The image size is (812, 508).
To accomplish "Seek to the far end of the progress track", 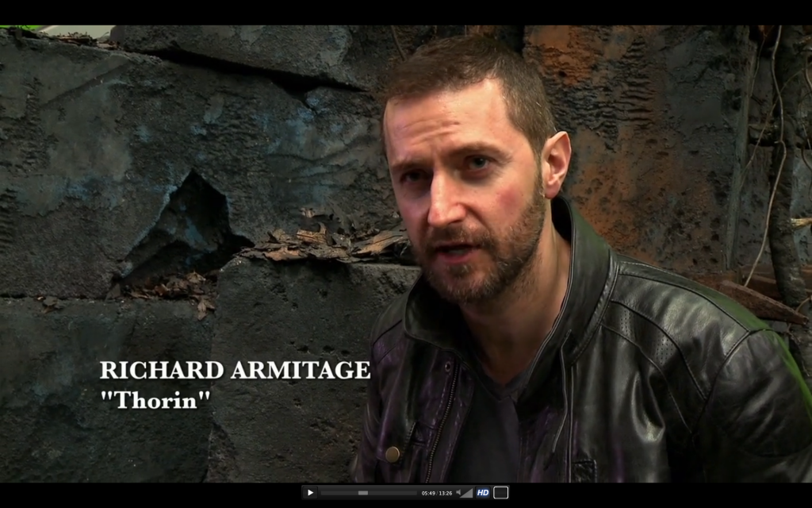I will point(416,493).
